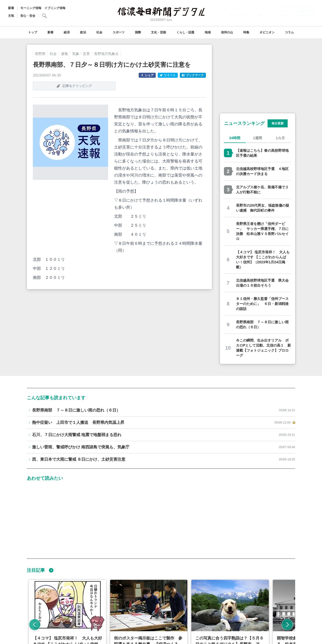Open the dog photo featured card
This screenshot has height=644, width=322.
tap(230, 612)
